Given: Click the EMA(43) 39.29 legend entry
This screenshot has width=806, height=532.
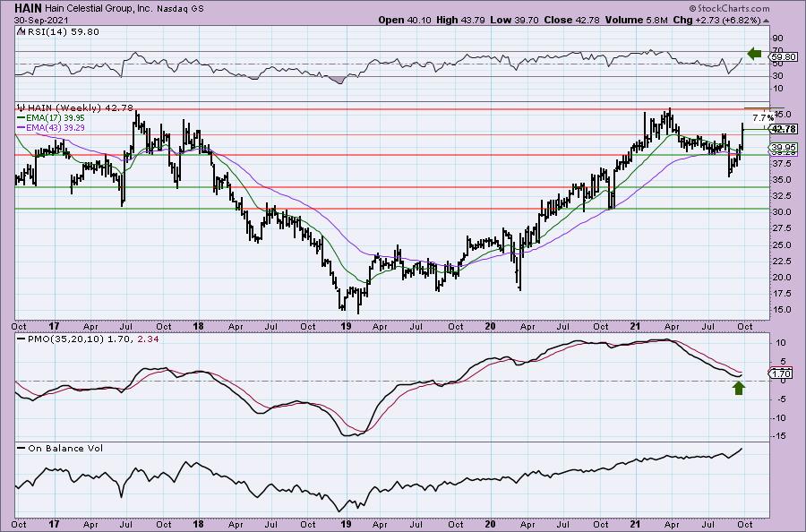Looking at the screenshot, I should click(x=56, y=127).
